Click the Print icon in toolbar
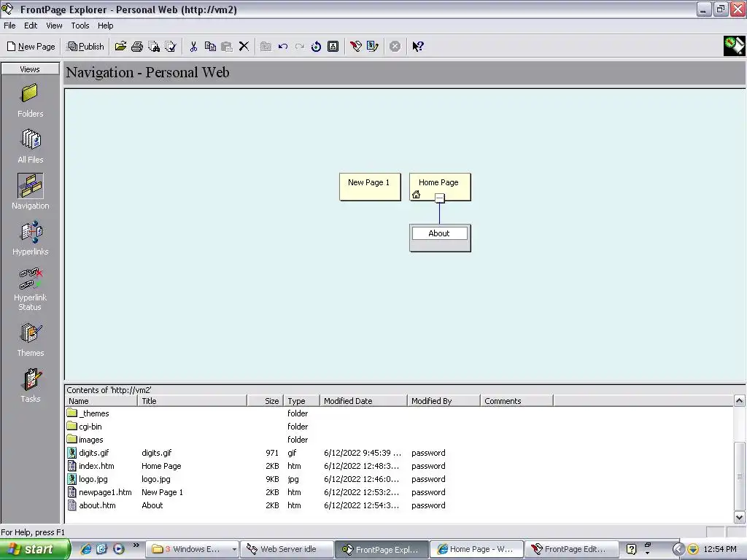 tap(137, 46)
